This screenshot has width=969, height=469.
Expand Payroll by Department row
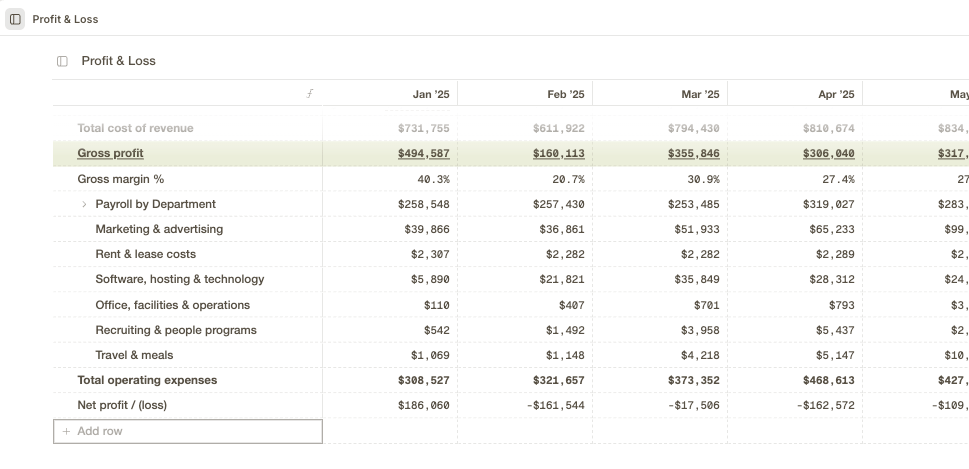click(84, 204)
